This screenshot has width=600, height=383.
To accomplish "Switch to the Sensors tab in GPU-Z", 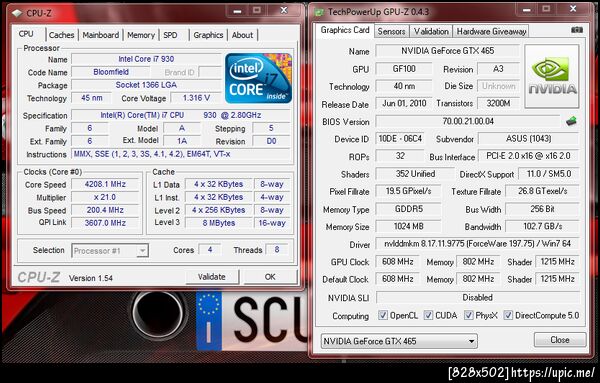I will [x=391, y=31].
